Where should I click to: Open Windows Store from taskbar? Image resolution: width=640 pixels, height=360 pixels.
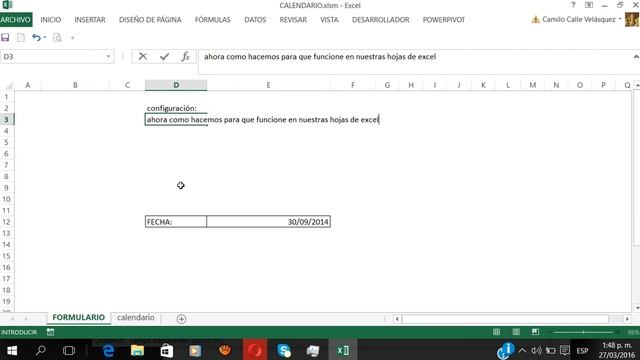coord(167,350)
